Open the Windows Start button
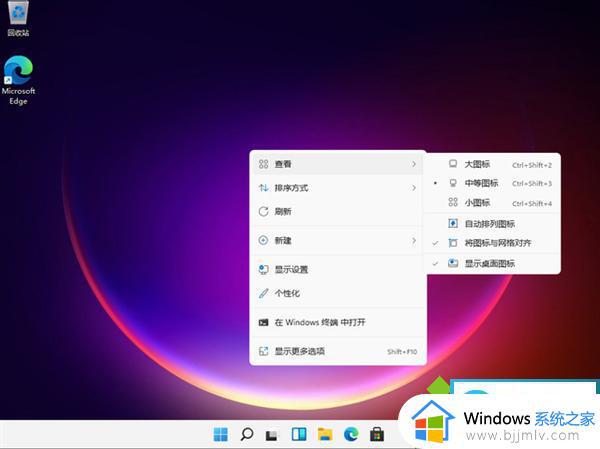This screenshot has height=449, width=600. [x=220, y=434]
